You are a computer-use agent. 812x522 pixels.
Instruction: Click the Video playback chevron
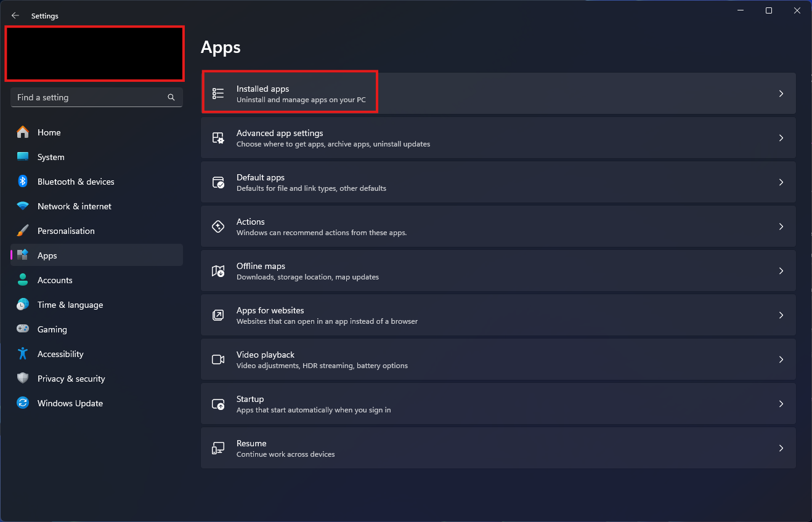pos(781,359)
